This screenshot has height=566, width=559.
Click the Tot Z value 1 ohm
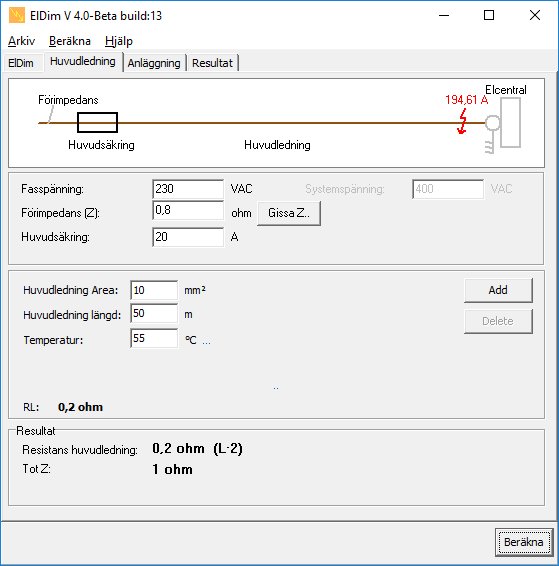(172, 469)
